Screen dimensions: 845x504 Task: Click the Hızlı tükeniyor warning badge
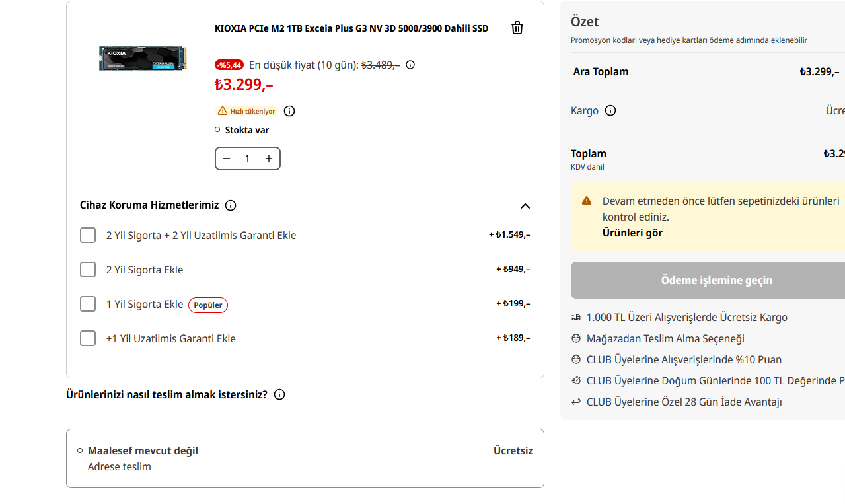pos(246,111)
